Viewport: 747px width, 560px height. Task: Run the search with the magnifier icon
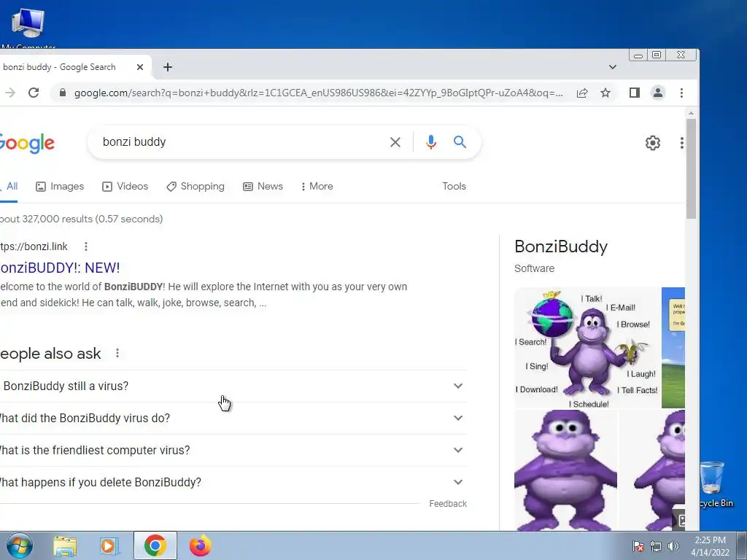pos(460,141)
